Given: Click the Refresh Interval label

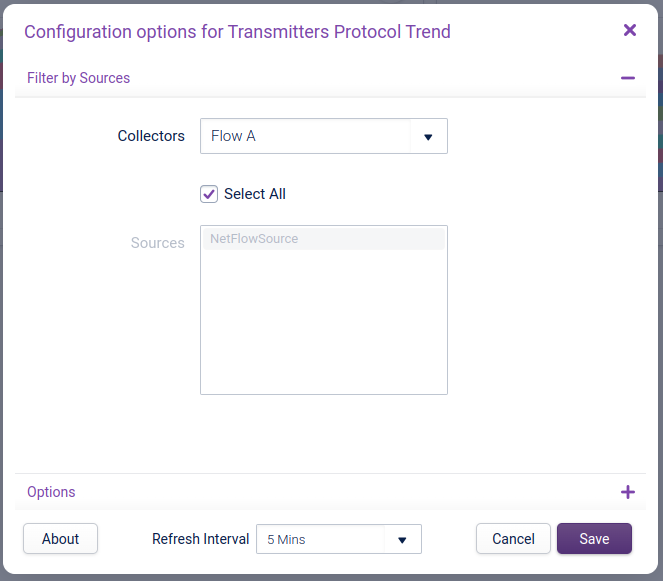Looking at the screenshot, I should coord(200,539).
